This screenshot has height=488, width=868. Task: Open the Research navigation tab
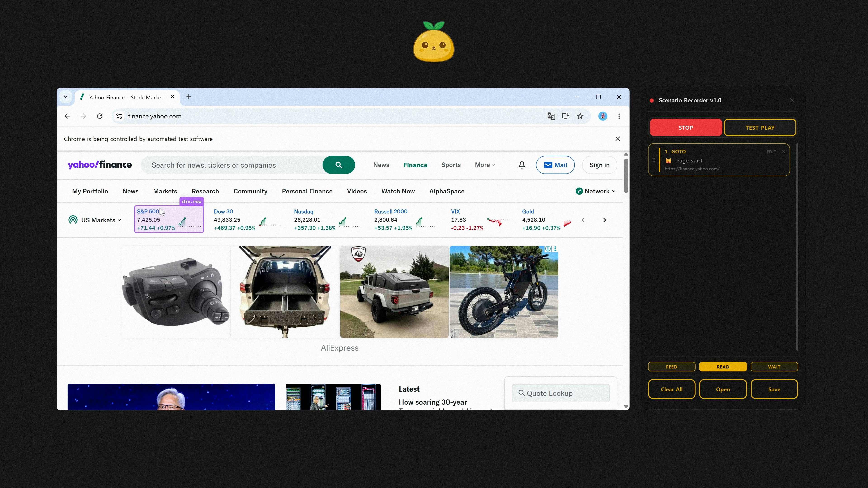205,191
